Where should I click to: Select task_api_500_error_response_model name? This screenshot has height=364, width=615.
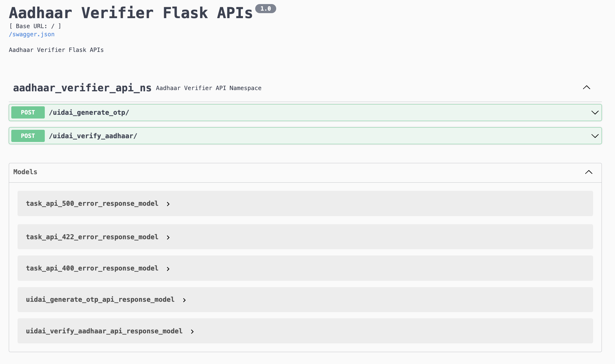point(92,204)
